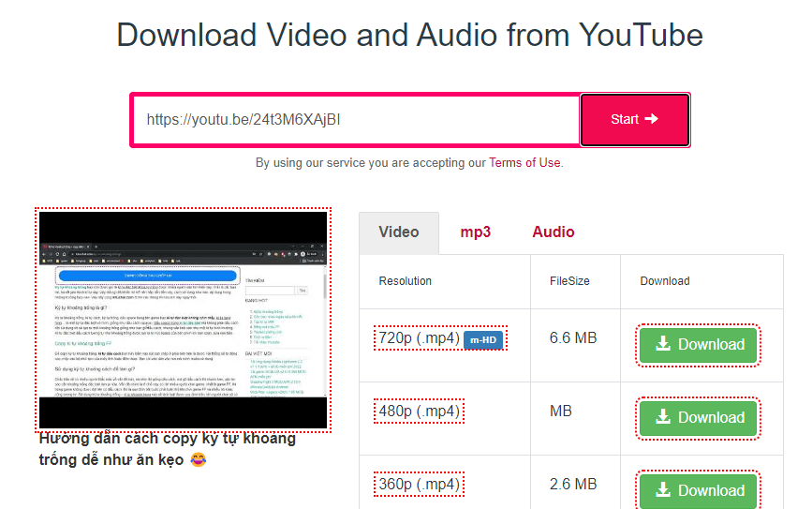Click the 720p (.mp4) resolution label
The image size is (812, 509).
tap(419, 337)
